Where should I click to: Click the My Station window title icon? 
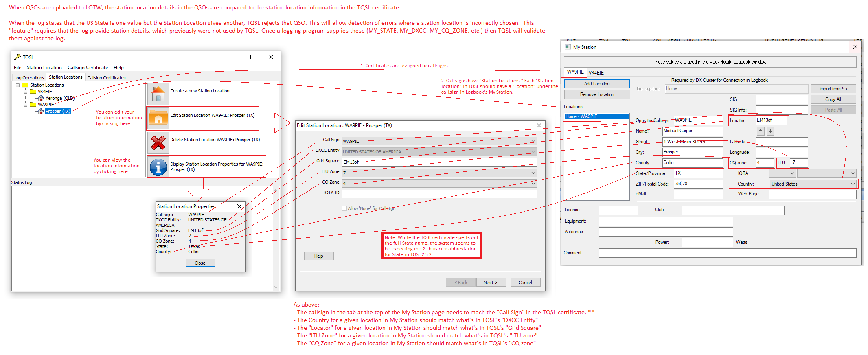(x=568, y=47)
